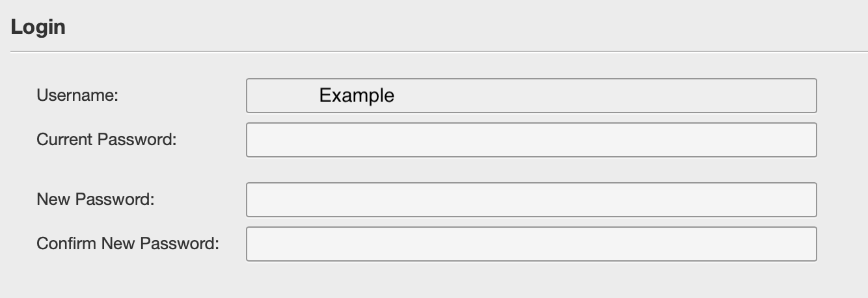The height and width of the screenshot is (298, 868).
Task: Click the Username input field
Action: [x=531, y=96]
